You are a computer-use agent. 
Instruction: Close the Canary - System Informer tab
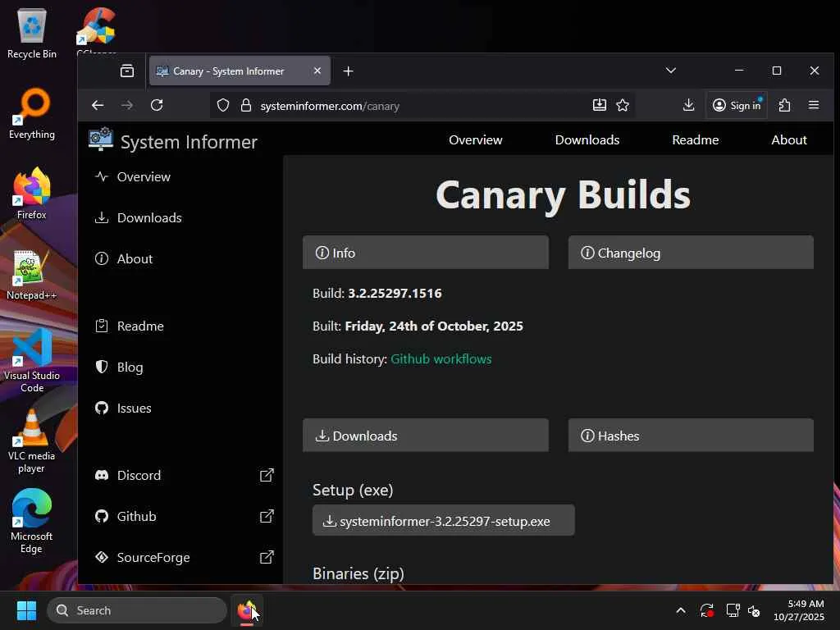coord(317,71)
